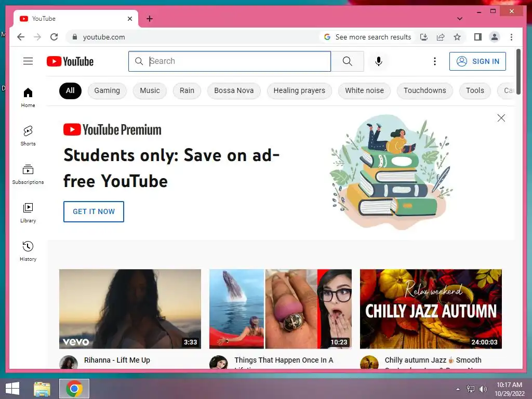Open the Chilly Jazz Autumn thumbnail

(431, 309)
